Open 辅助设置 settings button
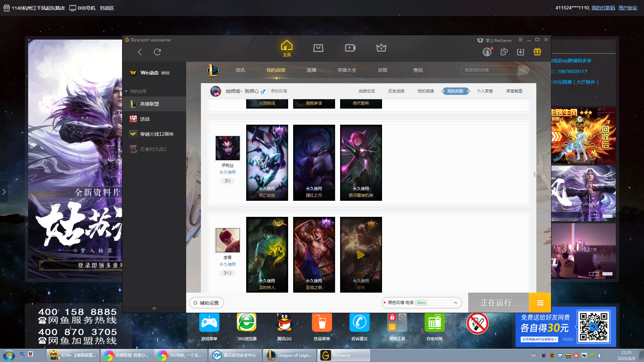Screen dimensions: 644x362 (207, 303)
